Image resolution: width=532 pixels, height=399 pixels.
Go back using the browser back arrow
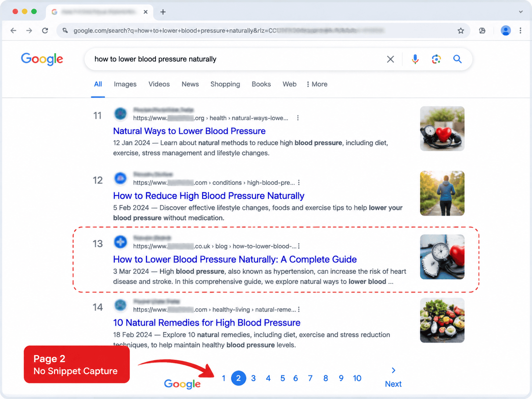click(14, 30)
